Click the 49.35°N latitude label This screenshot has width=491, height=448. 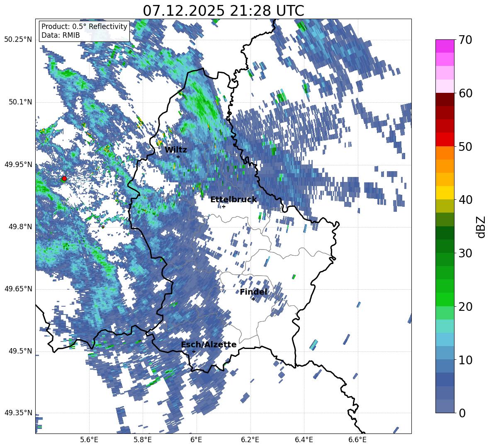(x=18, y=413)
